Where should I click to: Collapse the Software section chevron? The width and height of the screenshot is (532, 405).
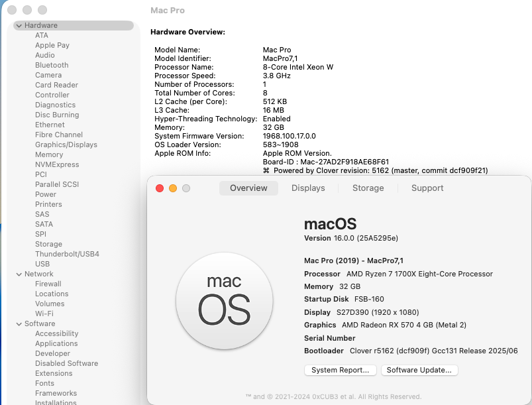19,323
